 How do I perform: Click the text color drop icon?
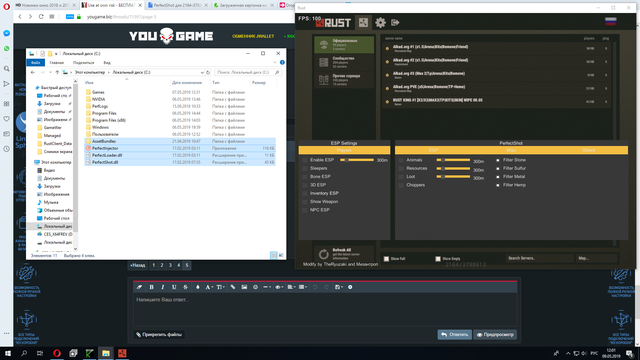click(x=198, y=287)
